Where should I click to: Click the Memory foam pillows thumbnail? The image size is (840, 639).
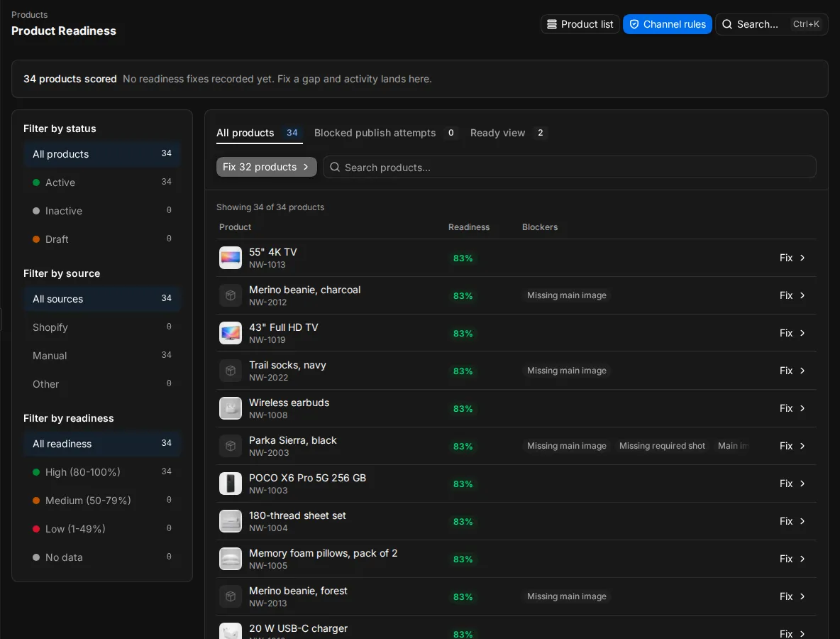tap(231, 559)
